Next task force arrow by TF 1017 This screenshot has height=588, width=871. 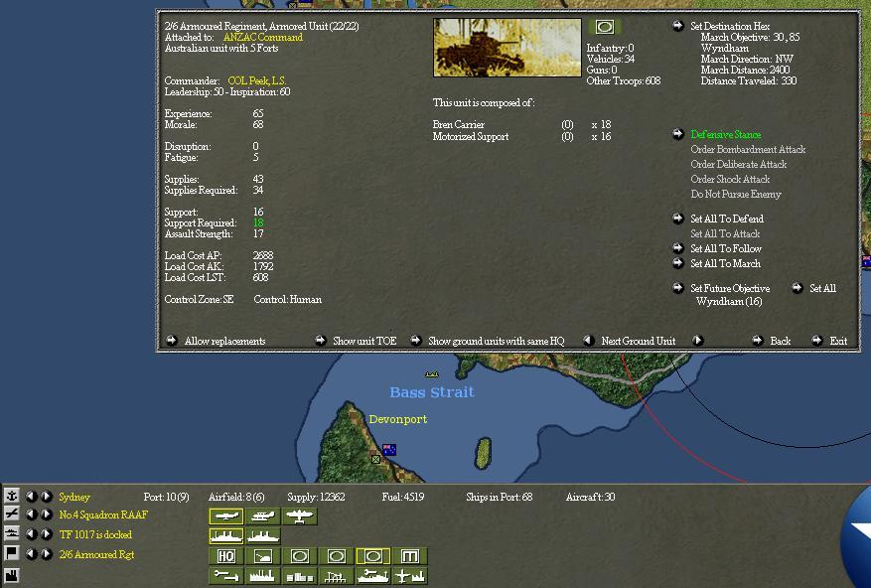tap(48, 534)
